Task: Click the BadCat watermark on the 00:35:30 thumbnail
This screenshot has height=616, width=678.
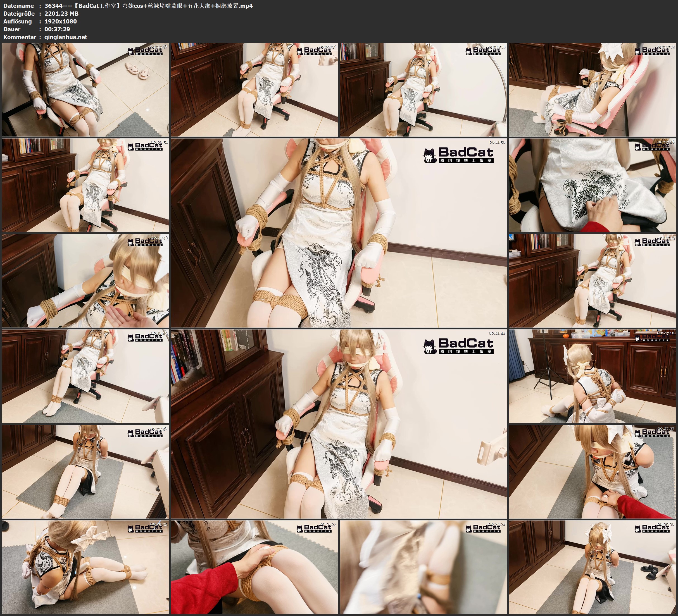Action: pos(652,528)
